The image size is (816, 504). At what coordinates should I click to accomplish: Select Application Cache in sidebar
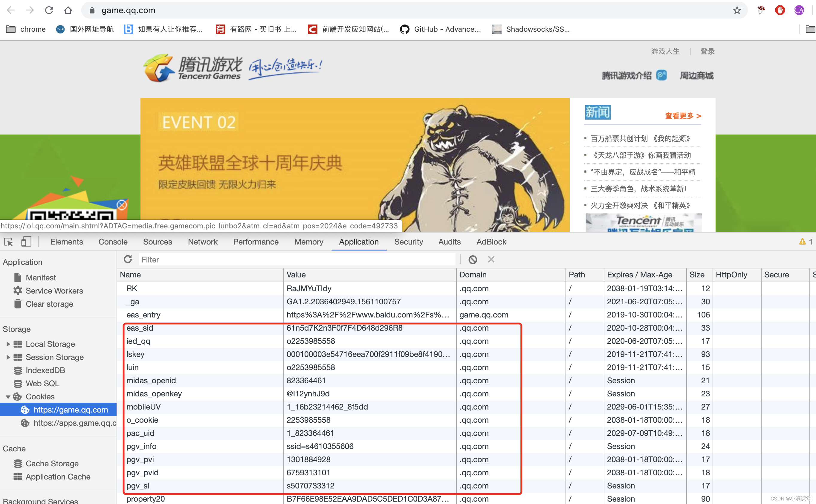pos(58,477)
